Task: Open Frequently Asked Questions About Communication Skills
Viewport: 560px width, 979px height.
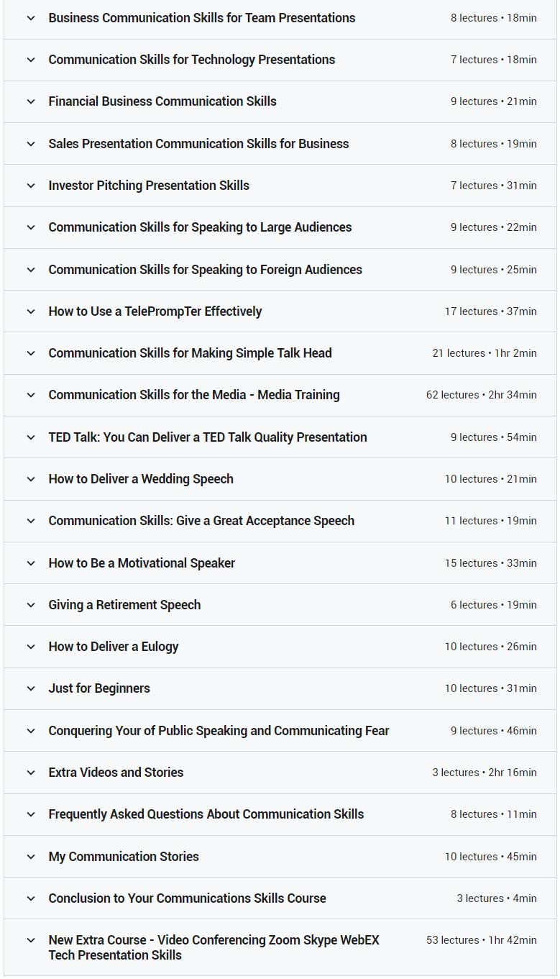Action: [x=206, y=814]
